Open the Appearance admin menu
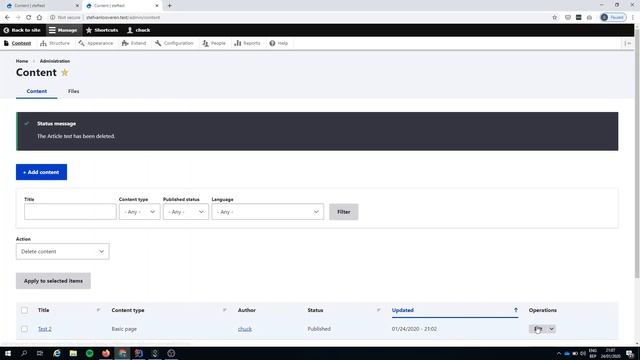 point(96,43)
